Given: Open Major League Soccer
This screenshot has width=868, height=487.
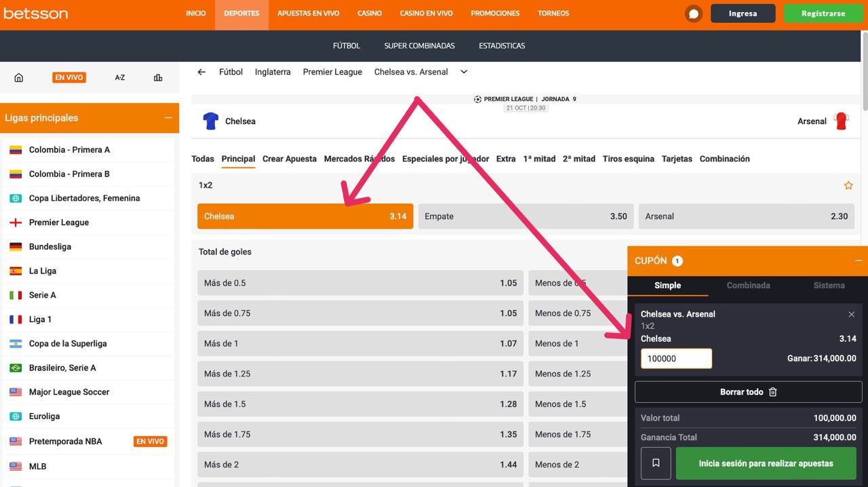Looking at the screenshot, I should [88, 392].
